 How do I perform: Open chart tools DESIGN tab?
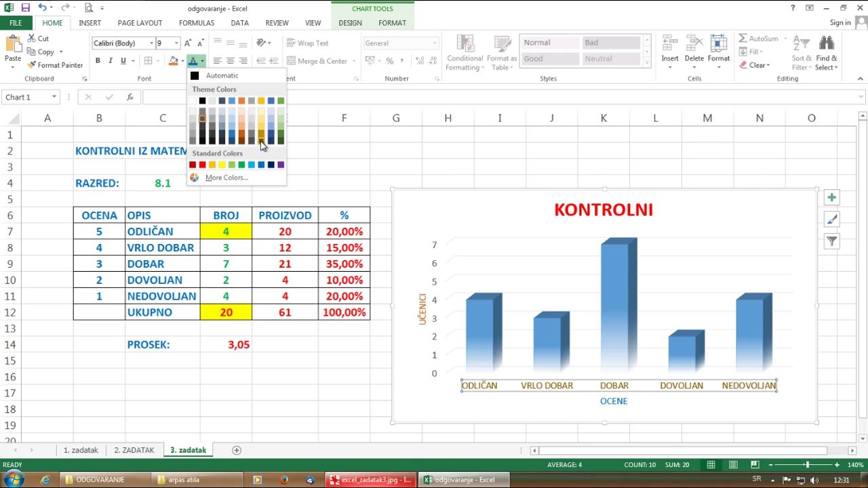pyautogui.click(x=350, y=23)
